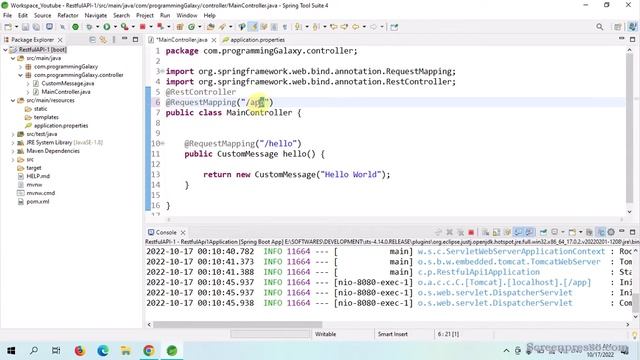Maximize the Console view
Viewport: 640px width, 360px height.
coord(633,232)
